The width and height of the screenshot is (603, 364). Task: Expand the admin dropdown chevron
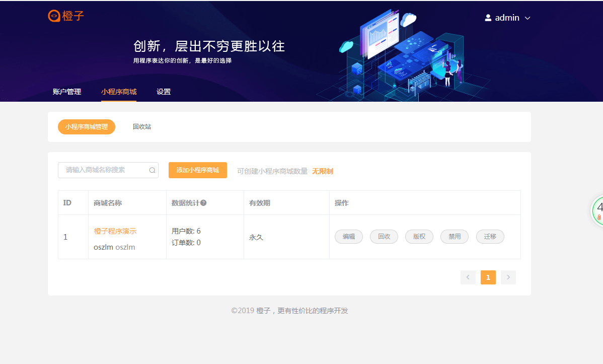click(527, 18)
